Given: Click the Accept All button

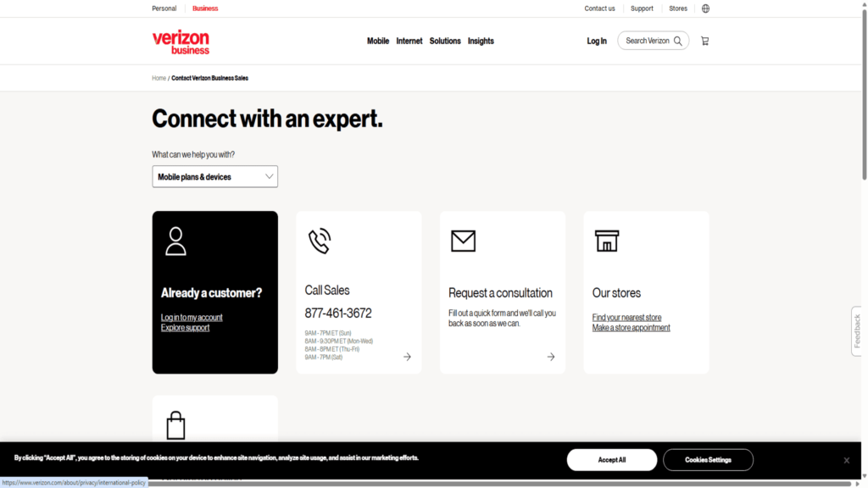Looking at the screenshot, I should 611,459.
